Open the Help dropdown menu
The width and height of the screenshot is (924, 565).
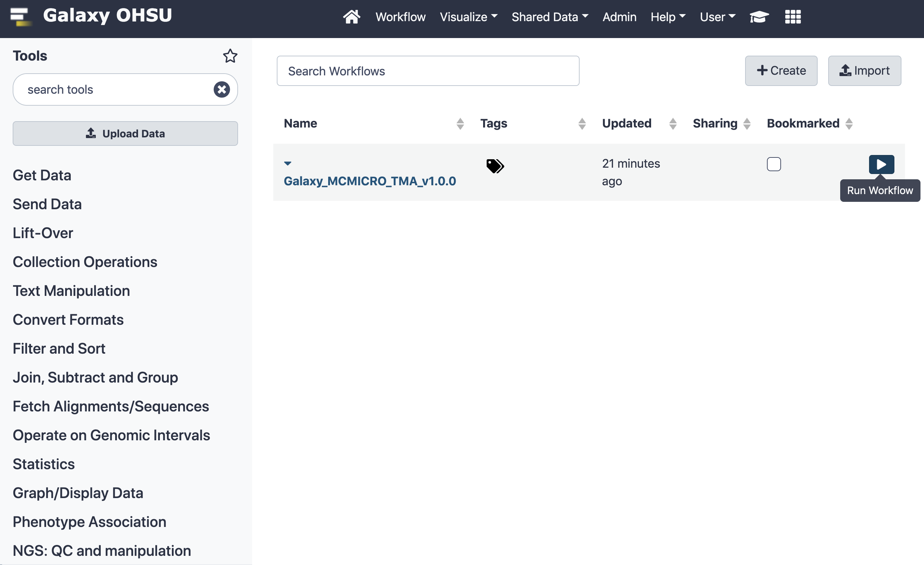tap(668, 17)
